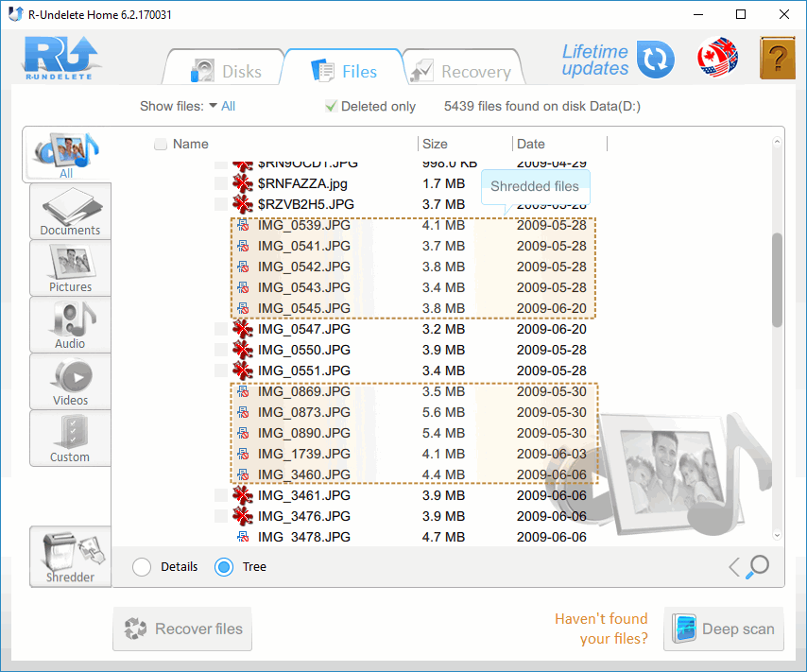
Task: Click the 4.7 MB size of IMG_3478.JPG
Action: (x=443, y=537)
